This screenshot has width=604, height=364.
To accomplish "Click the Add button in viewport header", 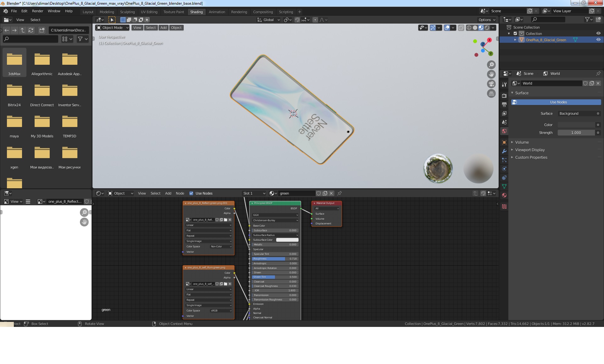I will (x=163, y=28).
